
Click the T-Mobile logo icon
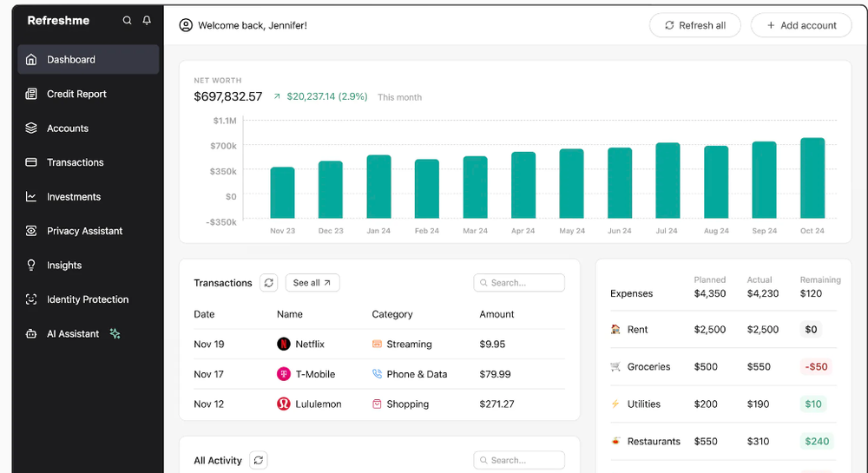[x=284, y=374]
